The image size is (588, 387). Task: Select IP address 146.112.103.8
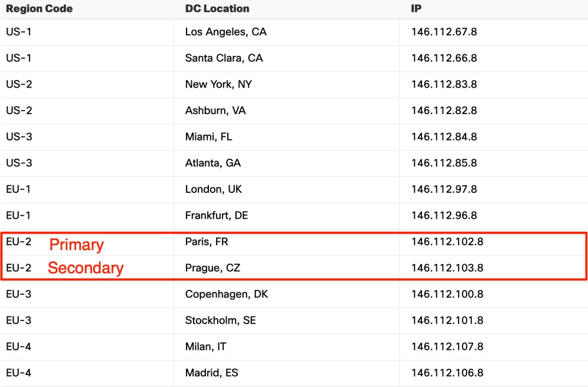click(x=447, y=268)
